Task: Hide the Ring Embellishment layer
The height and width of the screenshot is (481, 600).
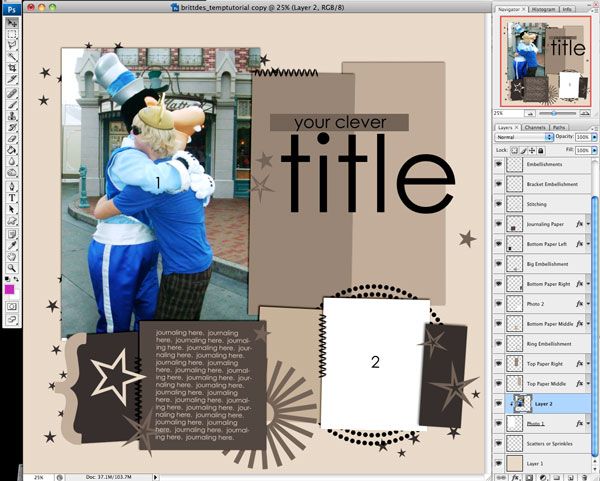Action: (499, 344)
